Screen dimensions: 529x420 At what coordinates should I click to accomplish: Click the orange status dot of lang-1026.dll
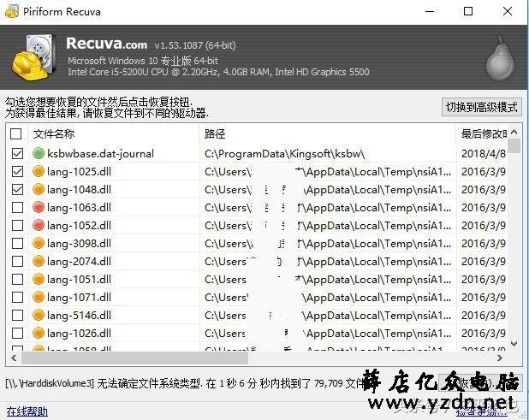[x=39, y=333]
